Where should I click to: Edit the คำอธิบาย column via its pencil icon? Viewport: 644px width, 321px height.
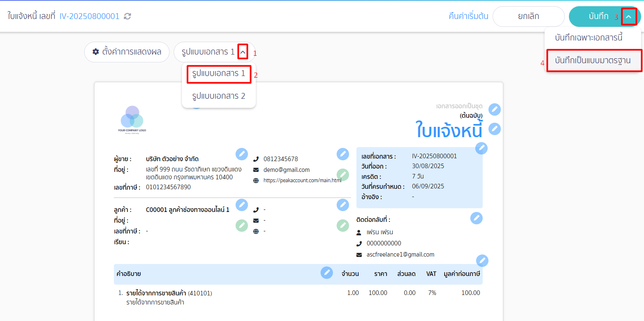tap(327, 273)
